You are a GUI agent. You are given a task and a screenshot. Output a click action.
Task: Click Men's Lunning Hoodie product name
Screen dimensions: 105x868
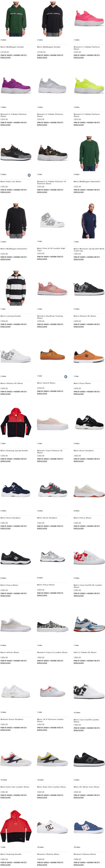point(11,316)
